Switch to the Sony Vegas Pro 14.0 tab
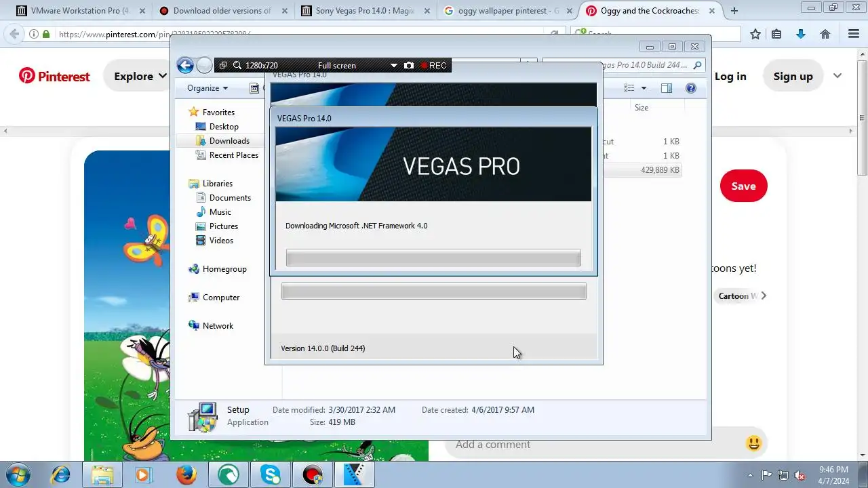This screenshot has height=488, width=868. [365, 11]
